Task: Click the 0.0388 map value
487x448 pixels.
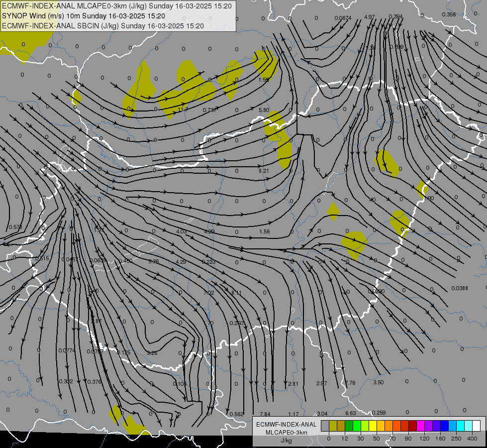Action: click(460, 288)
